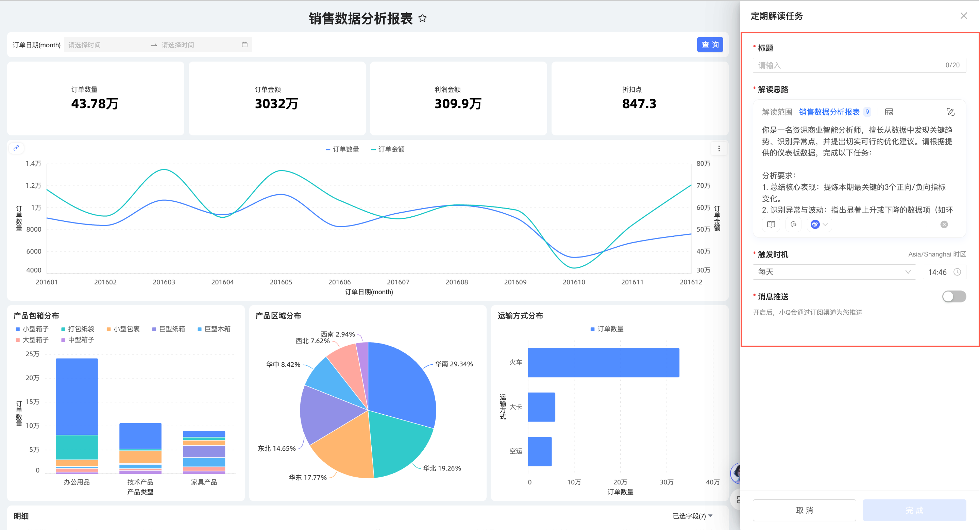Toggle the 巨型木箱 legend item
The width and height of the screenshot is (980, 530).
214,329
